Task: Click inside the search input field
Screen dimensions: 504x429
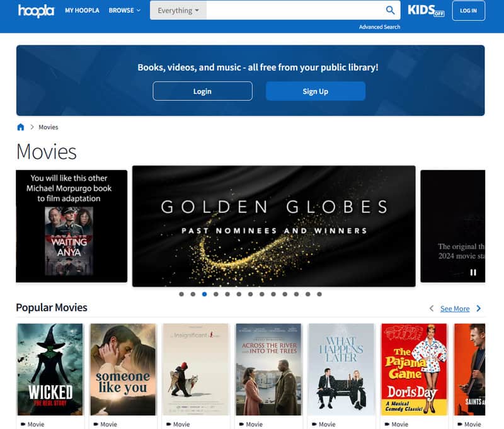Action: (293, 11)
